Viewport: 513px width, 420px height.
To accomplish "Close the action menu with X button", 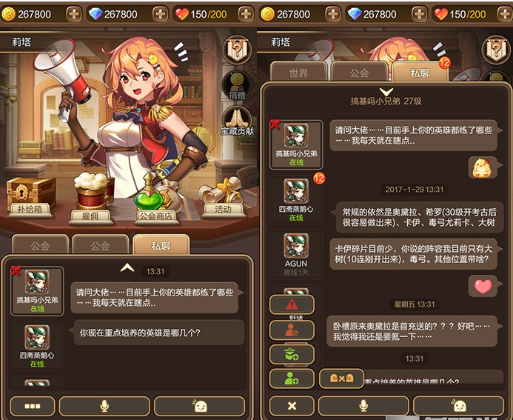I will click(x=292, y=406).
